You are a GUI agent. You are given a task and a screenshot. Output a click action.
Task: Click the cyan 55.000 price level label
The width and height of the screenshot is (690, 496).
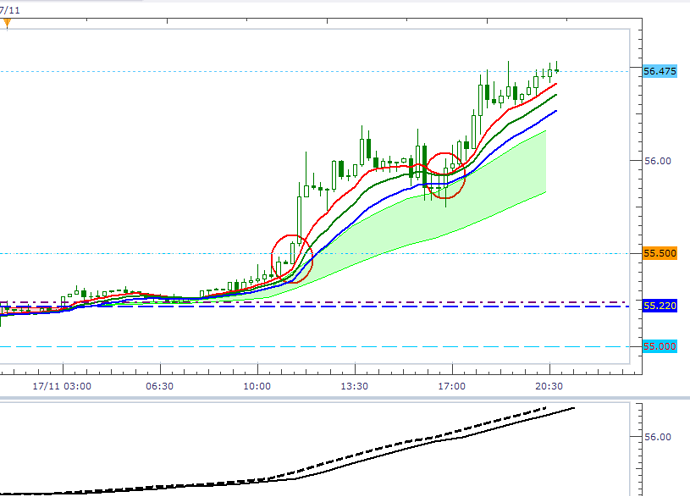(659, 346)
